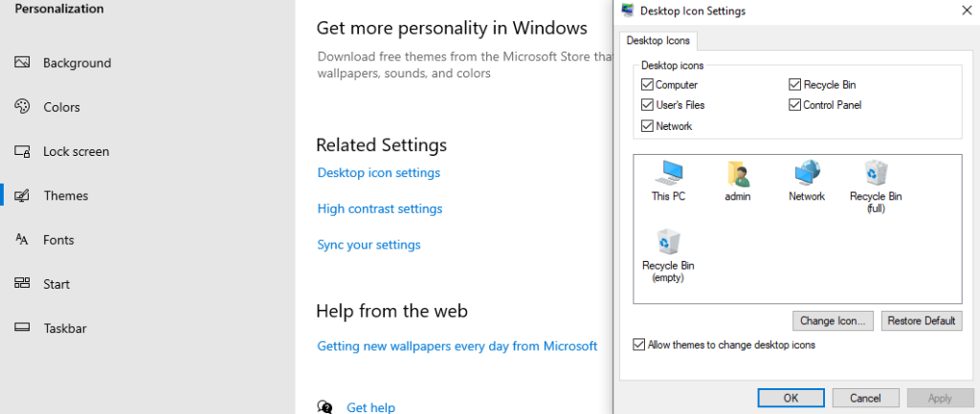This screenshot has width=980, height=414.
Task: Click the Apply button
Action: pyautogui.click(x=940, y=398)
